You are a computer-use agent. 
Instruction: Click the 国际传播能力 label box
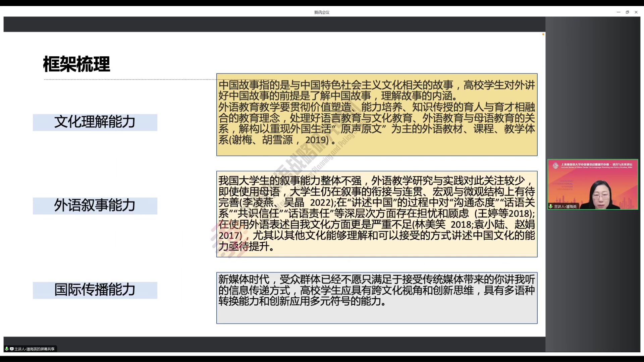pos(95,290)
